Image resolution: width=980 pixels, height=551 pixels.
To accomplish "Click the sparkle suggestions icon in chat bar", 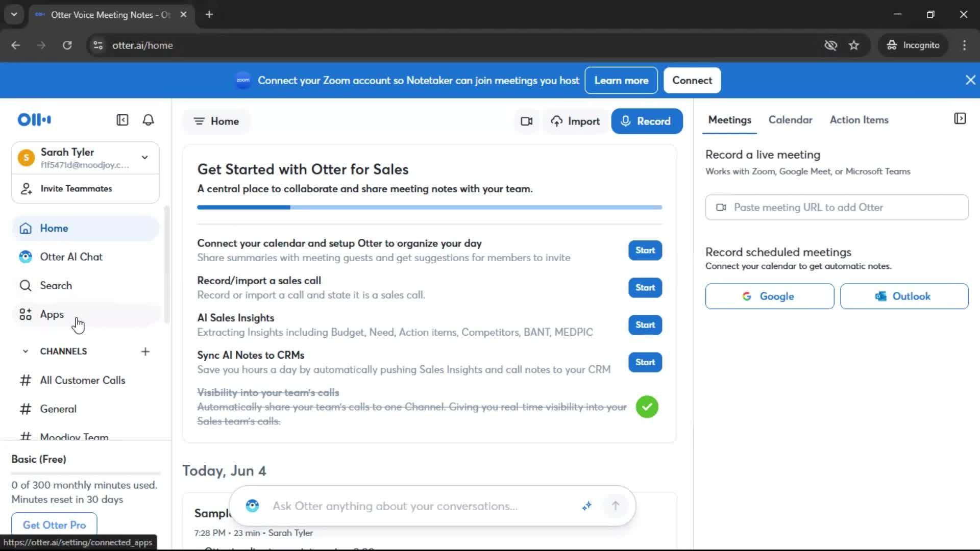I will 587,506.
